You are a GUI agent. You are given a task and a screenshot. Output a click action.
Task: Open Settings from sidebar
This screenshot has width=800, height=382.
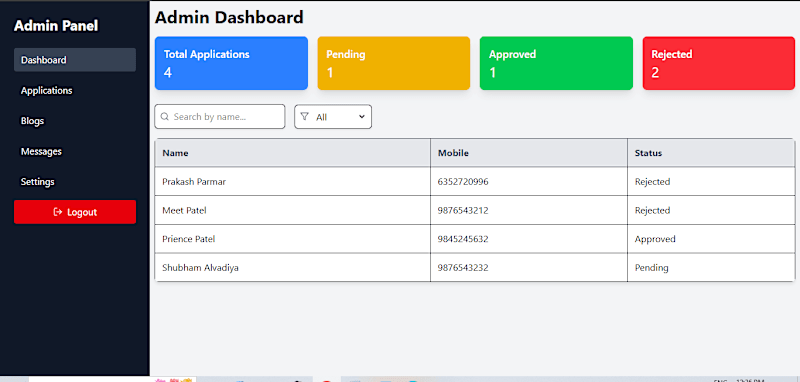pyautogui.click(x=38, y=182)
